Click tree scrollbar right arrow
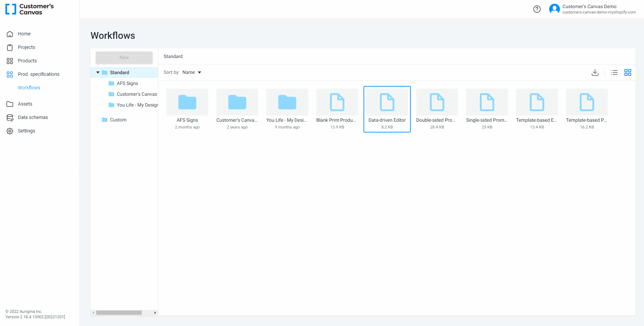 click(155, 313)
